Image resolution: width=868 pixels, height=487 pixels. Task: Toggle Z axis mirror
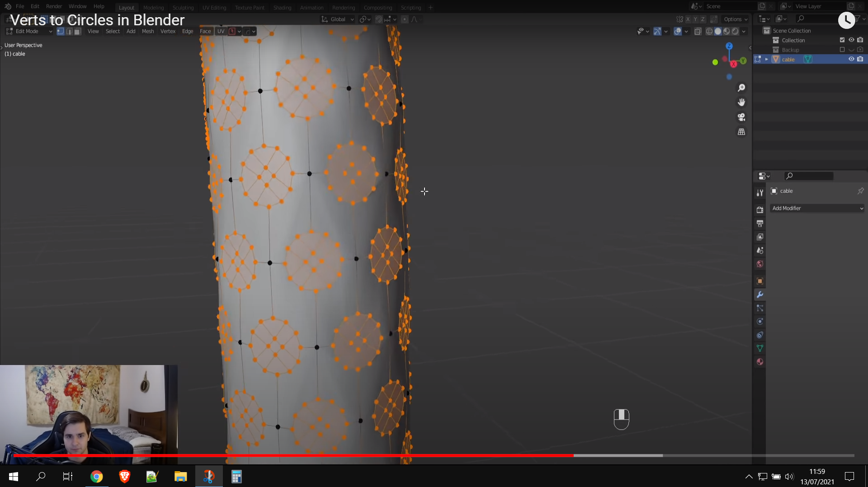pyautogui.click(x=703, y=19)
